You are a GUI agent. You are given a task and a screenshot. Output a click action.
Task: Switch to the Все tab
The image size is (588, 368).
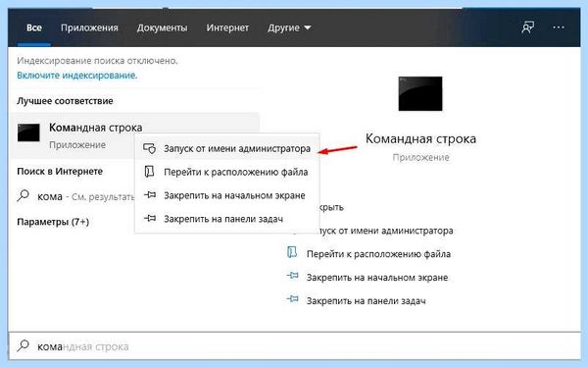[x=34, y=27]
